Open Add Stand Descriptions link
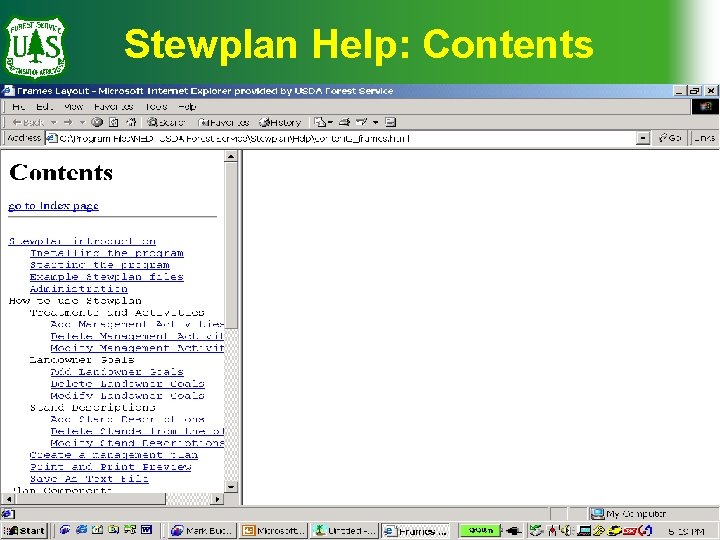Image resolution: width=720 pixels, height=540 pixels. (128, 419)
